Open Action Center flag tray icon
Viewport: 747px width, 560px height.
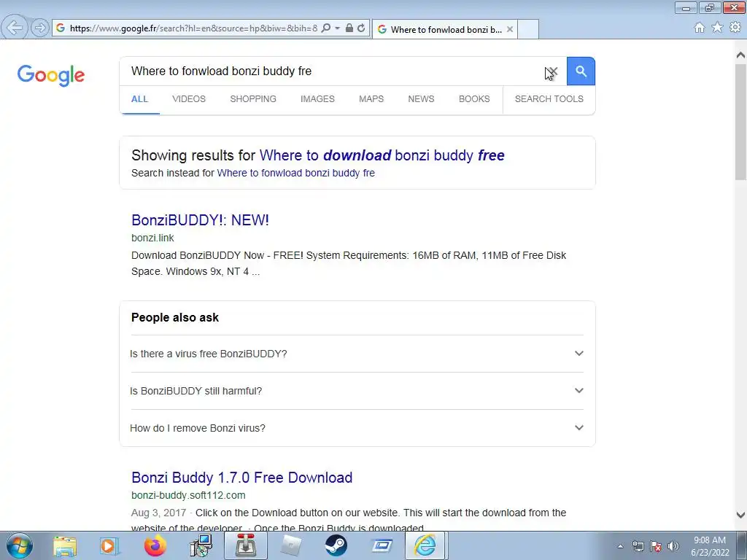(x=656, y=546)
